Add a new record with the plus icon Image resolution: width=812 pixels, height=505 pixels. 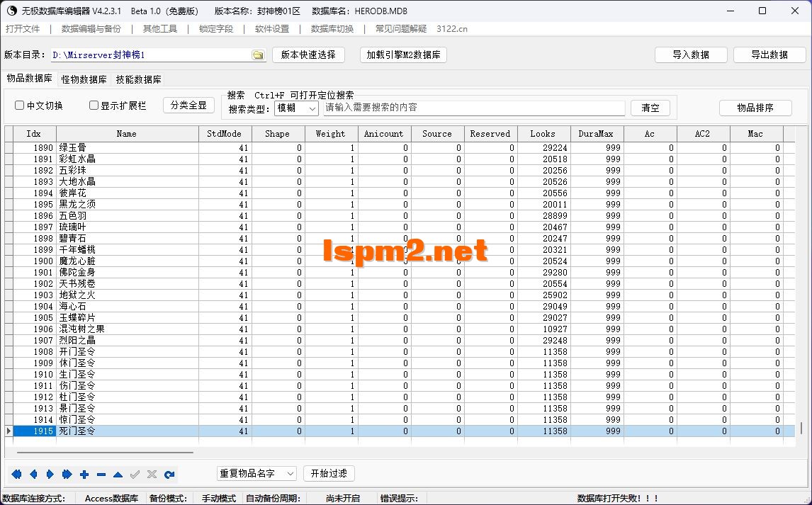84,474
